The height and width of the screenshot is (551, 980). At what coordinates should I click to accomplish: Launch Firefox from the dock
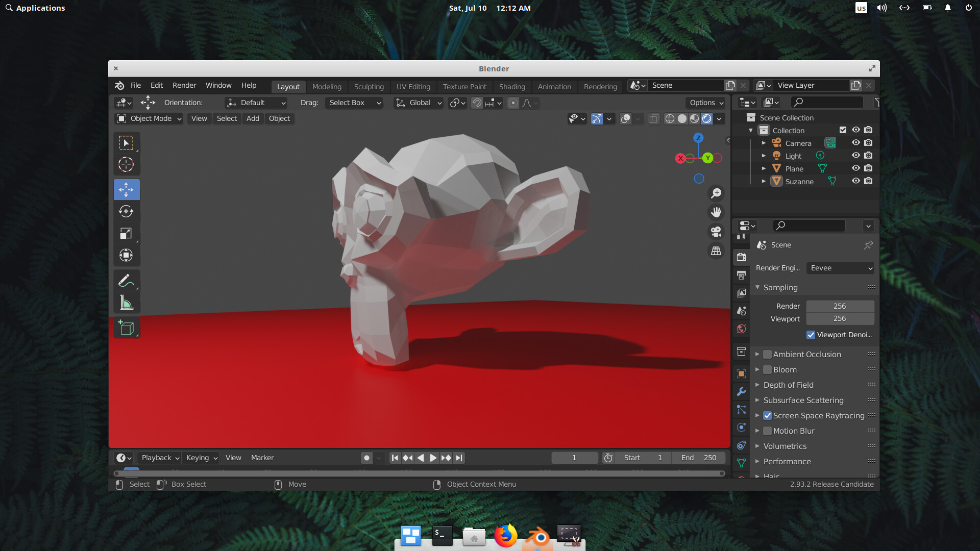coord(506,536)
